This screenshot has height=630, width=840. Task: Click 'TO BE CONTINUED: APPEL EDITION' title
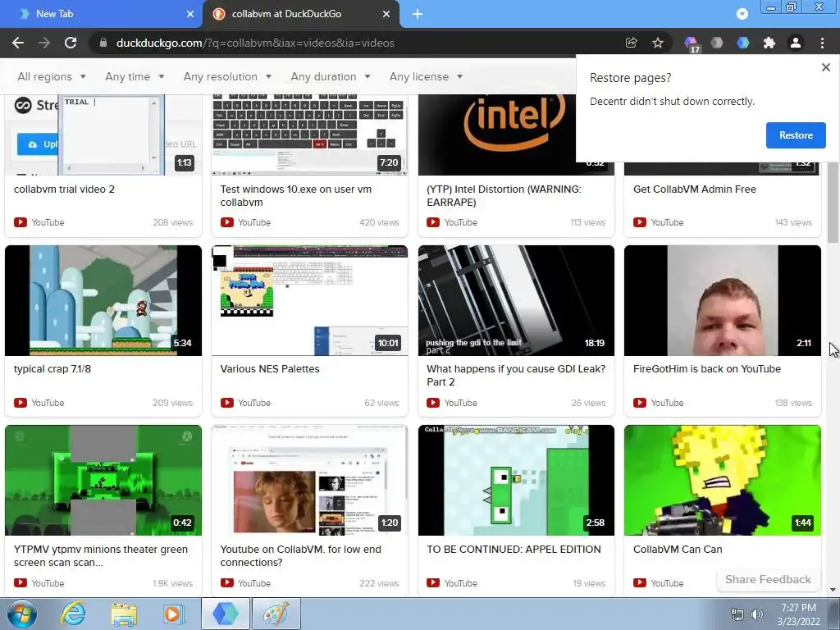[x=514, y=550]
